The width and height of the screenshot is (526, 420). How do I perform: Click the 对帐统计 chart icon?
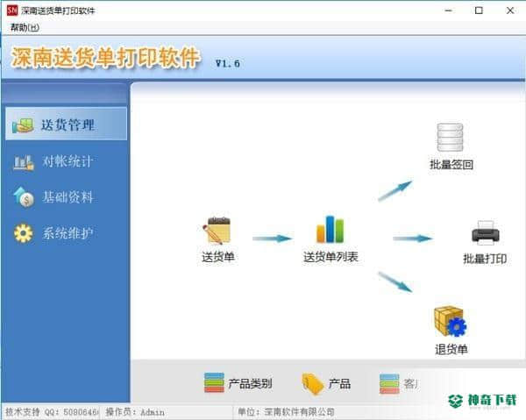(x=24, y=162)
